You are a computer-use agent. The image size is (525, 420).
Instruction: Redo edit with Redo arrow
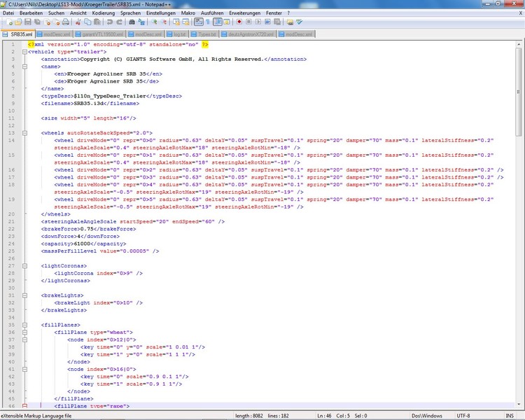(119, 22)
